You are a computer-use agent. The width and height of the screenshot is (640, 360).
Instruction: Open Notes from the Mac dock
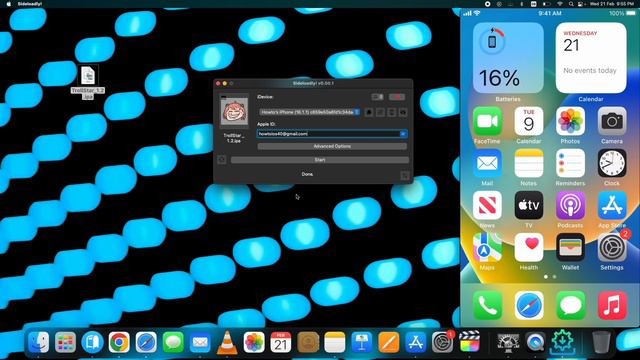tap(335, 342)
